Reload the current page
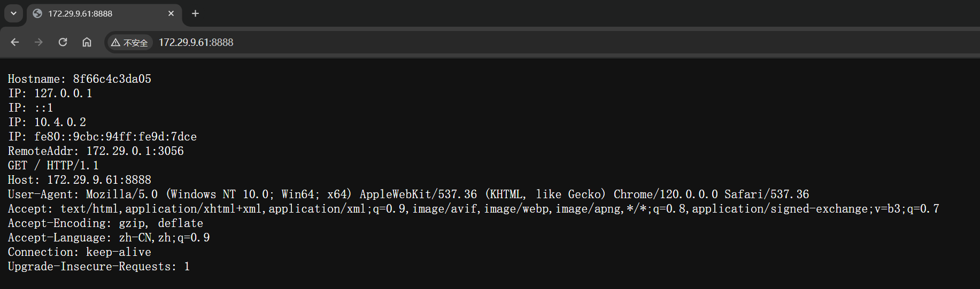This screenshot has height=289, width=980. tap(63, 42)
